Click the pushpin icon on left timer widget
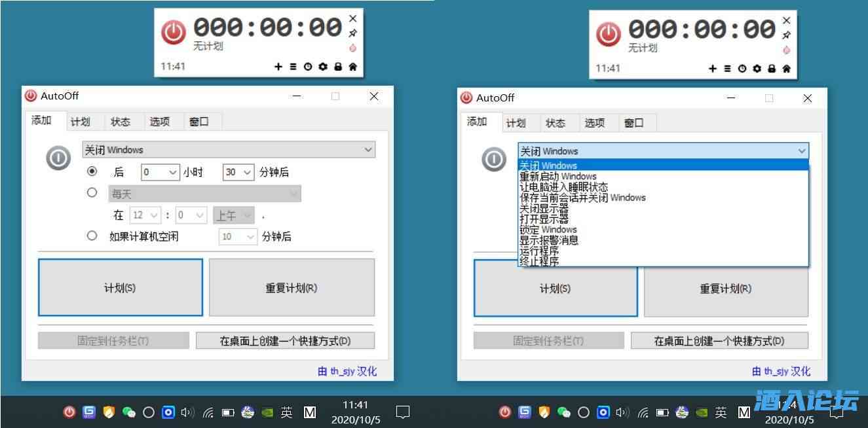This screenshot has height=428, width=868. tap(353, 33)
